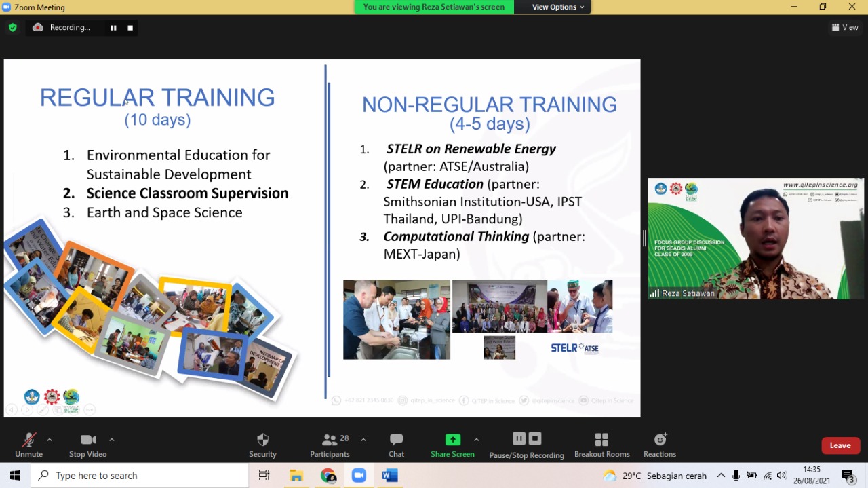Open the View Options dropdown
868x488 pixels.
click(557, 7)
